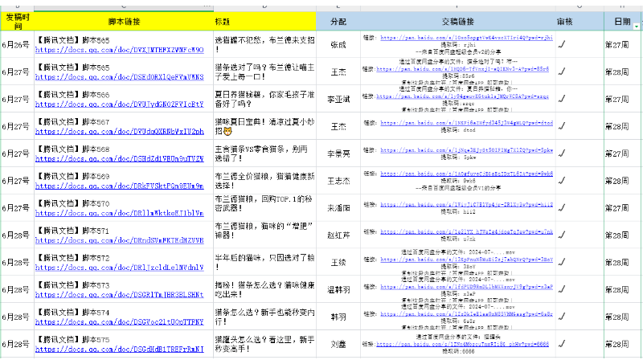Select assignee cell 温韩羽
Screen dimensions: 643x364
point(338,290)
